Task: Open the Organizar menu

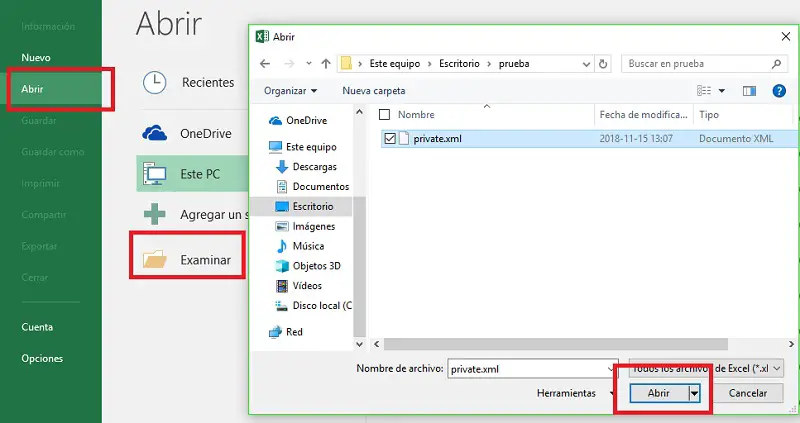Action: [290, 91]
